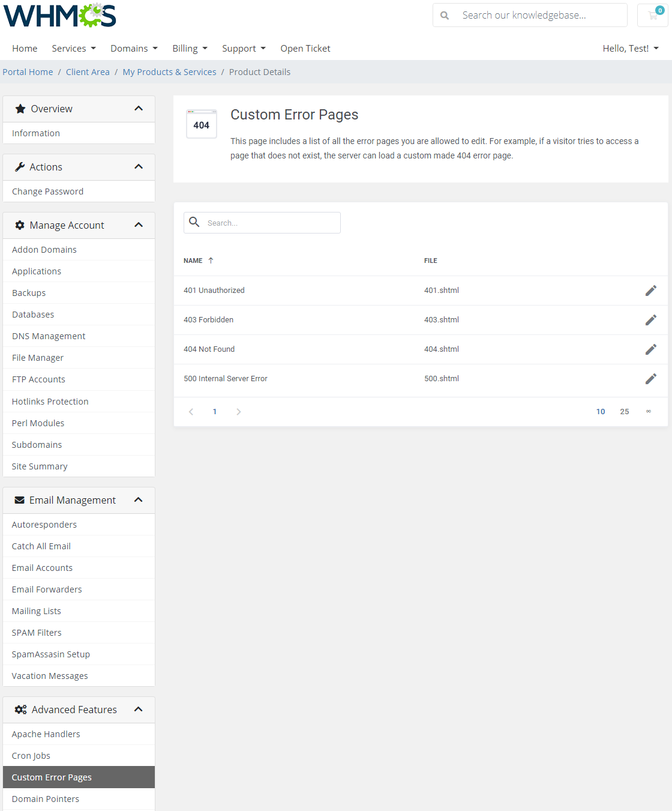Screen dimensions: 672x811
Task: Click the error pages search magnifier icon
Action: (x=194, y=222)
